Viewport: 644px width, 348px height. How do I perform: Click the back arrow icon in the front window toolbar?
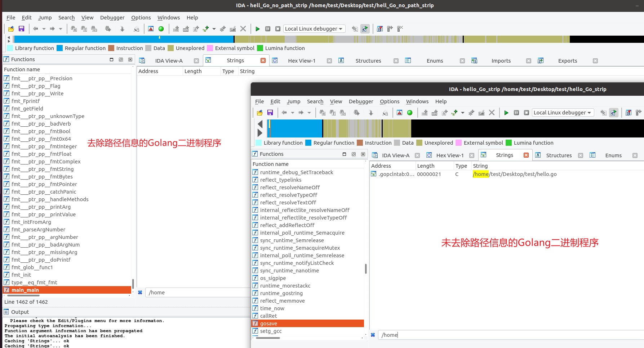284,113
